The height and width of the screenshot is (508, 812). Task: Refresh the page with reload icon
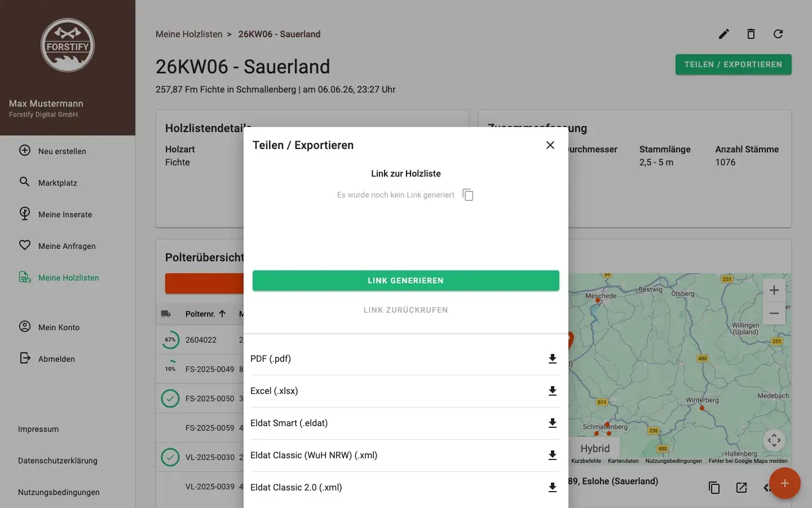[x=778, y=34]
